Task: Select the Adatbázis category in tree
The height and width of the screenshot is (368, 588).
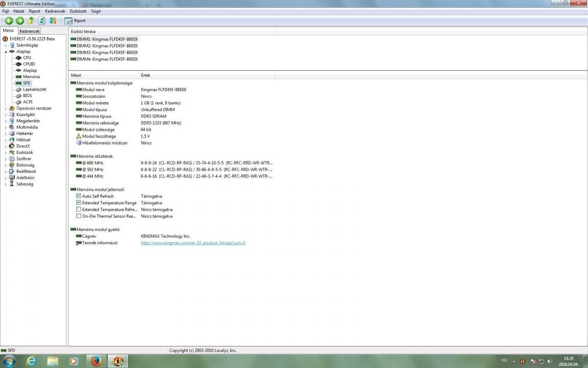Action: (x=25, y=178)
